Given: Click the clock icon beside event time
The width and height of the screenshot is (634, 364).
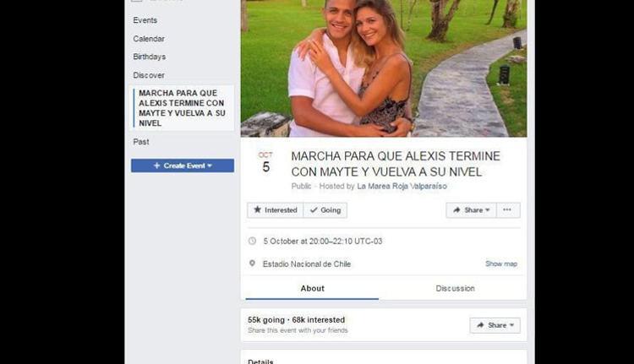Looking at the screenshot, I should click(x=252, y=242).
